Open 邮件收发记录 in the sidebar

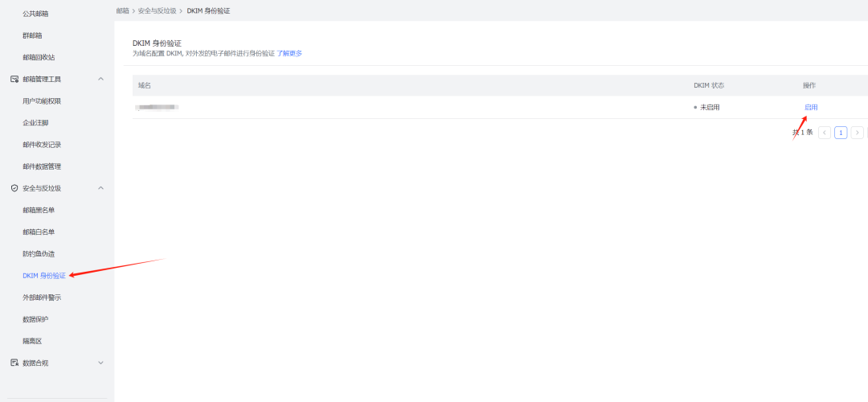(x=42, y=145)
